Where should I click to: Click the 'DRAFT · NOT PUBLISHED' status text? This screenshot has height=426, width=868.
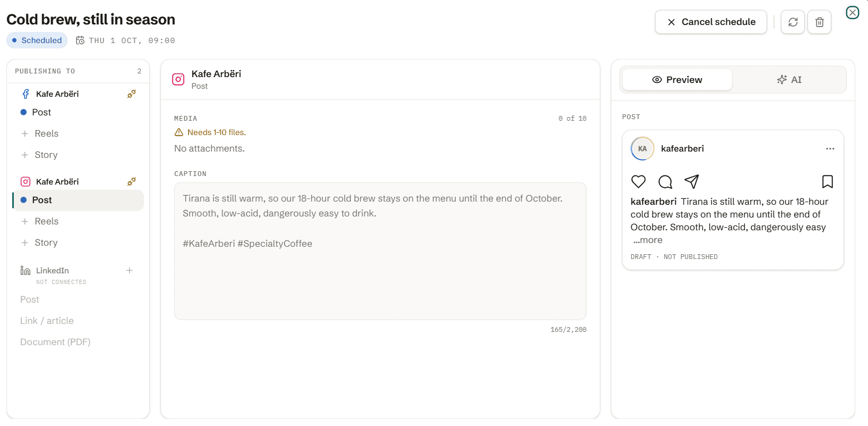(x=674, y=257)
